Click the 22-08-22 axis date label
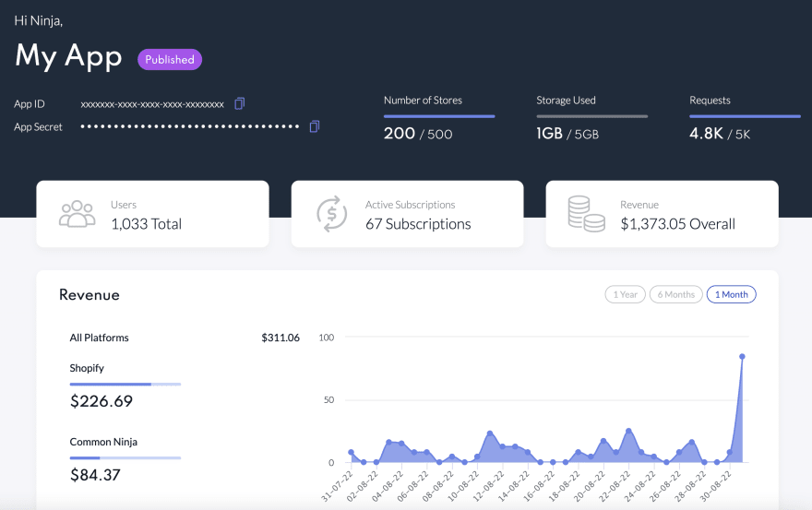This screenshot has height=510, width=812. pyautogui.click(x=615, y=486)
